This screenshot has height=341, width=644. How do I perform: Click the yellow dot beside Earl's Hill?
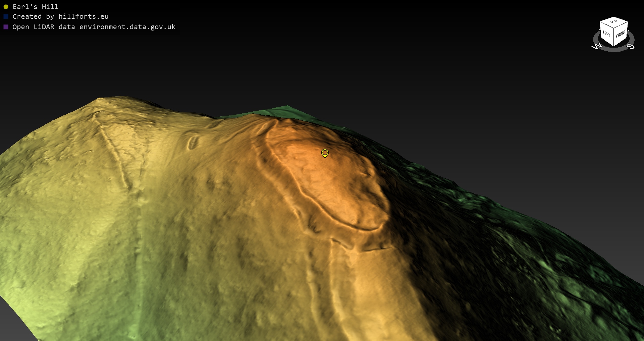click(6, 7)
